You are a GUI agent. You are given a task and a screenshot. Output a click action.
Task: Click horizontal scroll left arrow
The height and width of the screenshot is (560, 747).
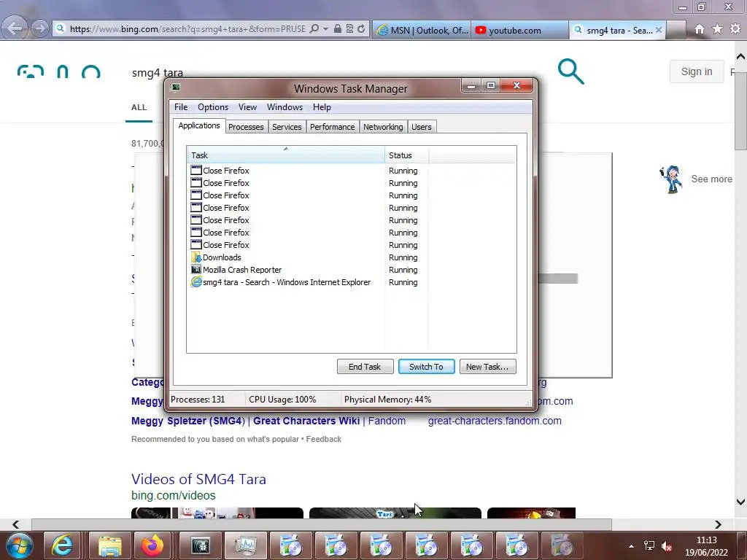pos(16,524)
